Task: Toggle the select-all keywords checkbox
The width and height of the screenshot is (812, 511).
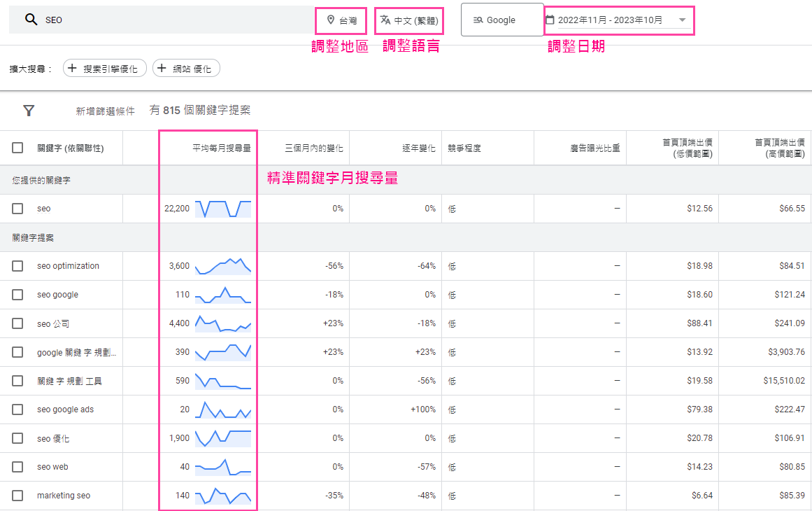Action: [17, 148]
